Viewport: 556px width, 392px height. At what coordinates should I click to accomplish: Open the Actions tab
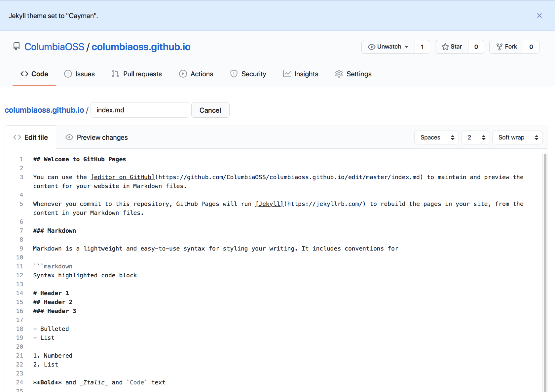coord(196,74)
